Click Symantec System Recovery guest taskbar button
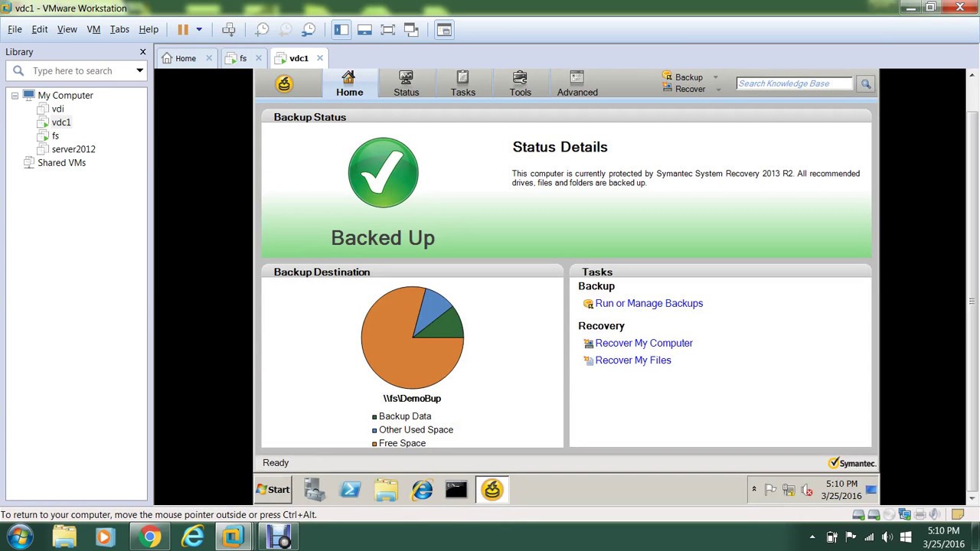Image resolution: width=980 pixels, height=551 pixels. tap(492, 490)
